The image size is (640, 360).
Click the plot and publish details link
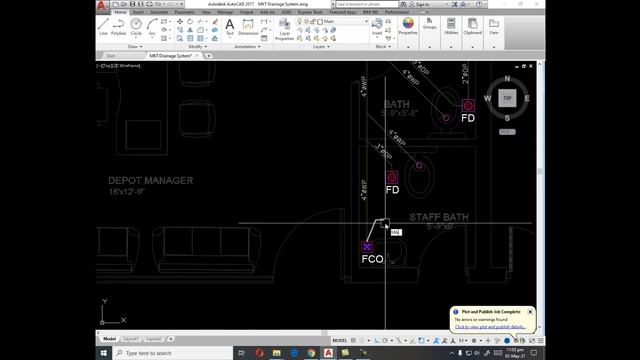pos(490,327)
